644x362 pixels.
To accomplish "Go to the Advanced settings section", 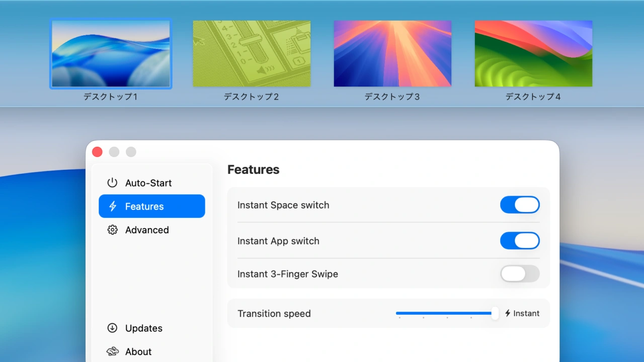I will (152, 230).
